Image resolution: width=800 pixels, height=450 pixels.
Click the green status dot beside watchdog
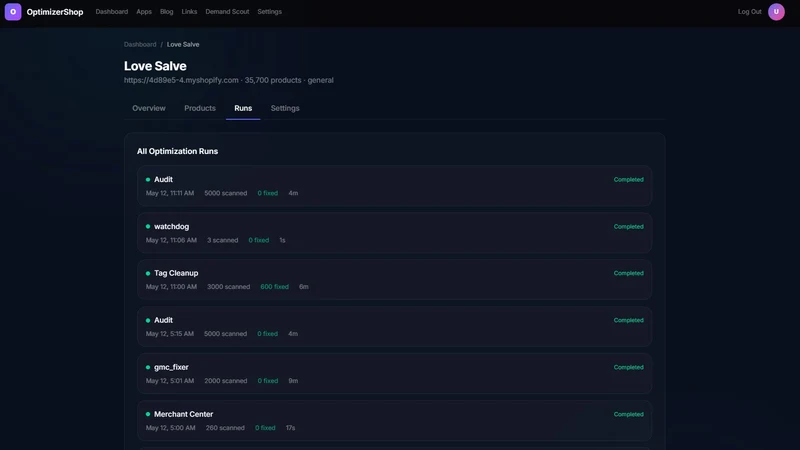pos(148,227)
